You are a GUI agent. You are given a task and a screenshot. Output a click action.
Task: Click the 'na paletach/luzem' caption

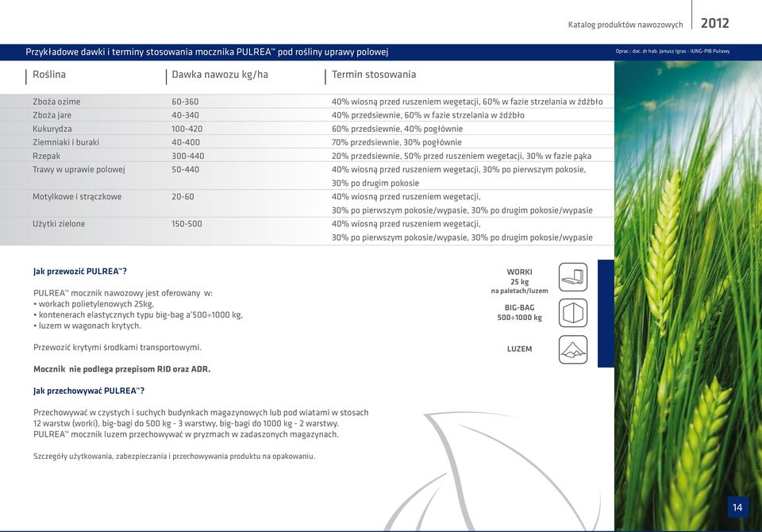[519, 291]
